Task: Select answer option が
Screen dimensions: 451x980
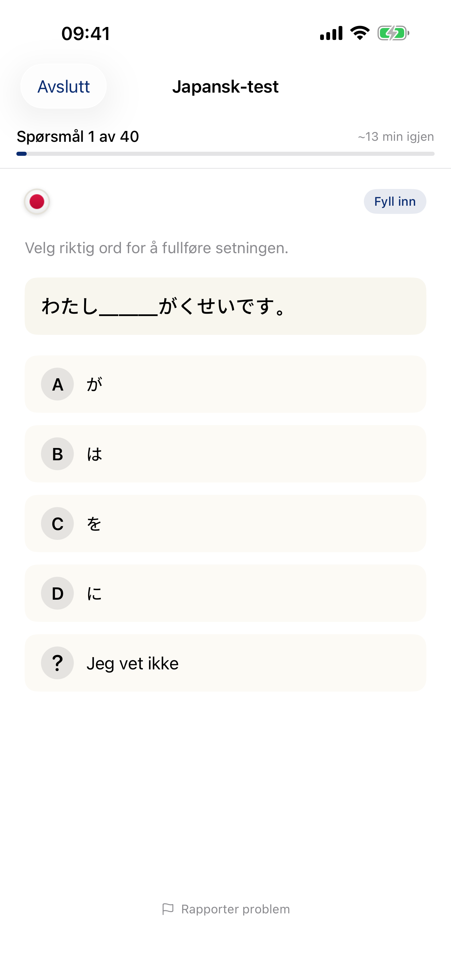Action: pyautogui.click(x=225, y=384)
